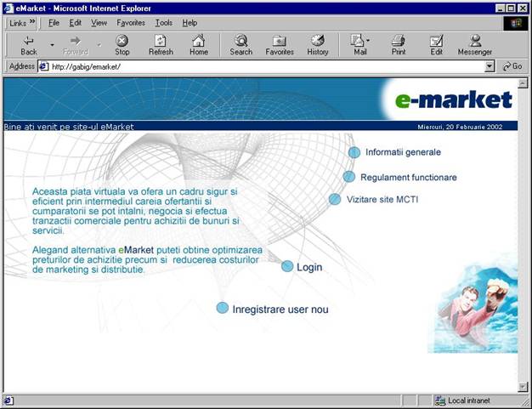532x409 pixels.
Task: Expand the Back button history dropdown arrow
Action: pyautogui.click(x=52, y=44)
